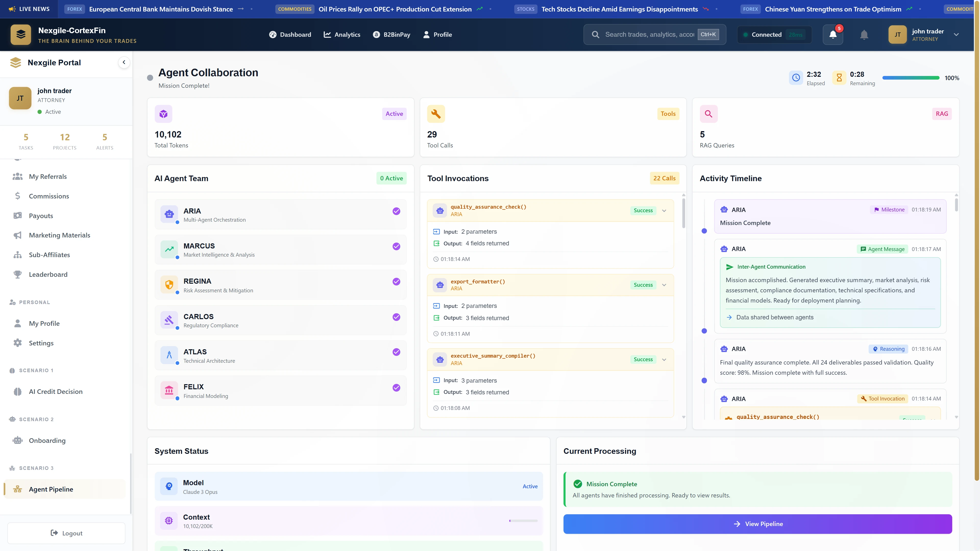Screen dimensions: 980x551
Task: Click the 100% progress bar near timer
Action: click(x=911, y=78)
